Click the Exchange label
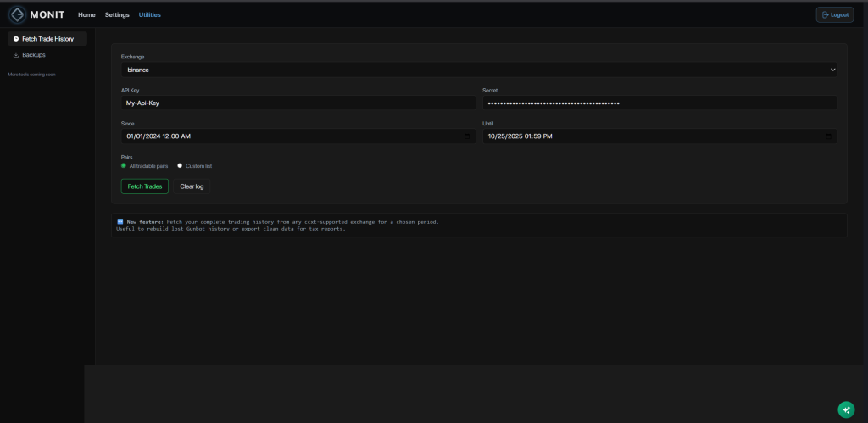The width and height of the screenshot is (868, 423). click(x=133, y=57)
